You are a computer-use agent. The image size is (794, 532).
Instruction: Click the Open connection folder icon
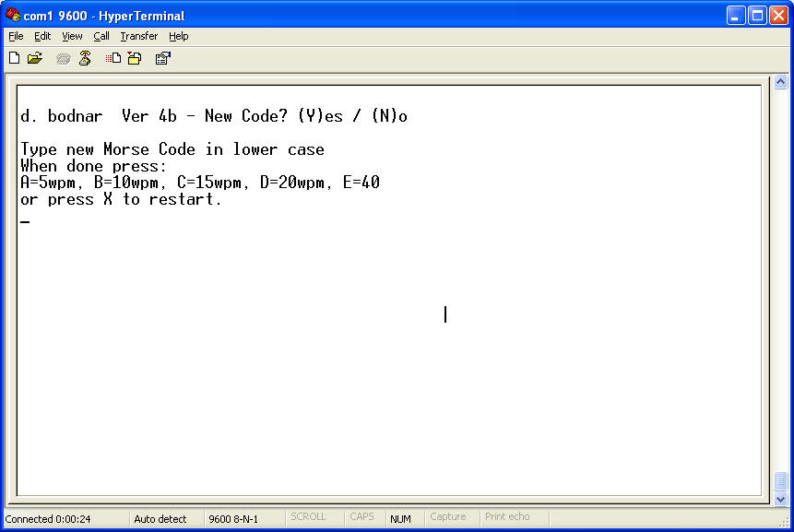(x=35, y=58)
